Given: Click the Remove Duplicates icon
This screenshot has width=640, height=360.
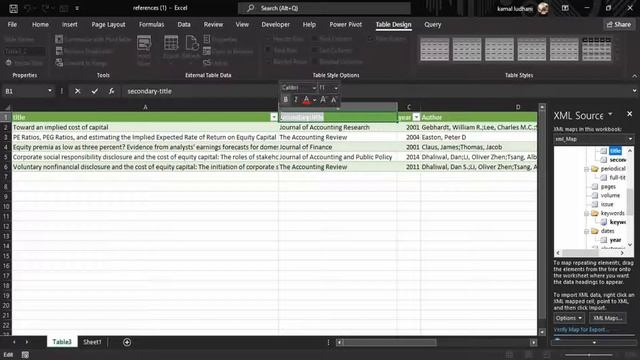Looking at the screenshot, I should point(59,51).
